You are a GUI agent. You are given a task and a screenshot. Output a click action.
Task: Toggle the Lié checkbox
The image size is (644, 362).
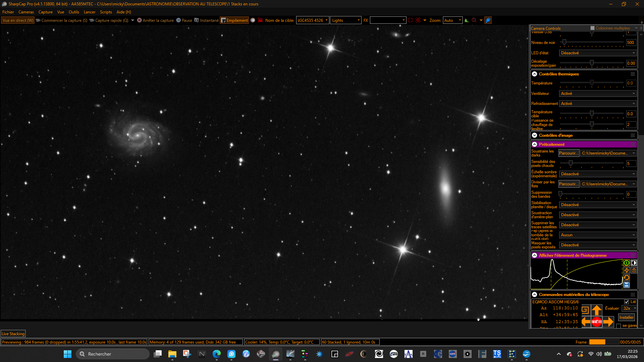click(627, 302)
